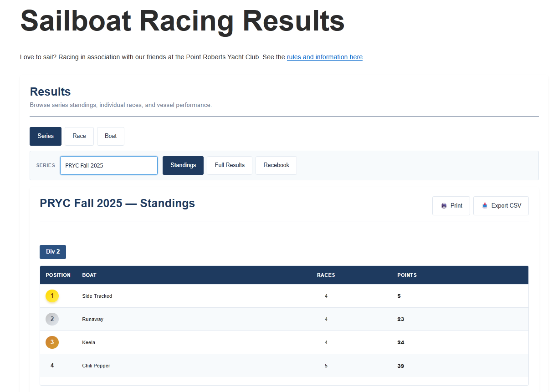558x392 pixels.
Task: Click the bronze third place medal badge
Action: 52,342
